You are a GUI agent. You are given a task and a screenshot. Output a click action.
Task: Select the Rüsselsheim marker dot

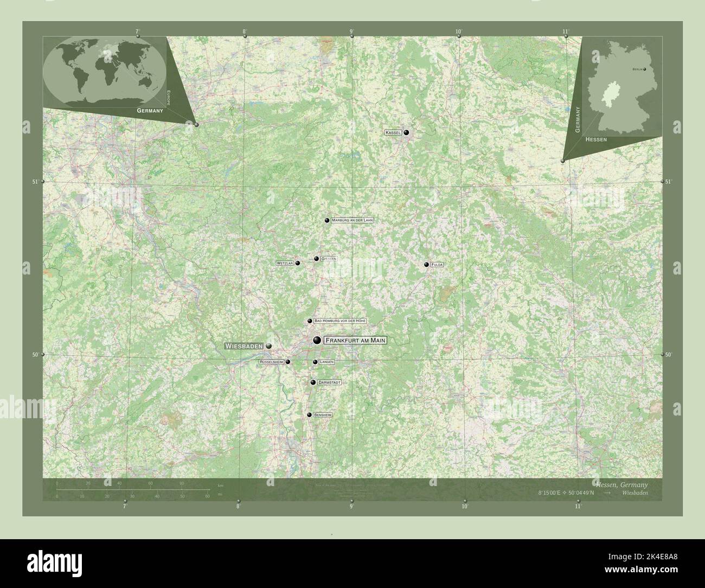point(288,362)
